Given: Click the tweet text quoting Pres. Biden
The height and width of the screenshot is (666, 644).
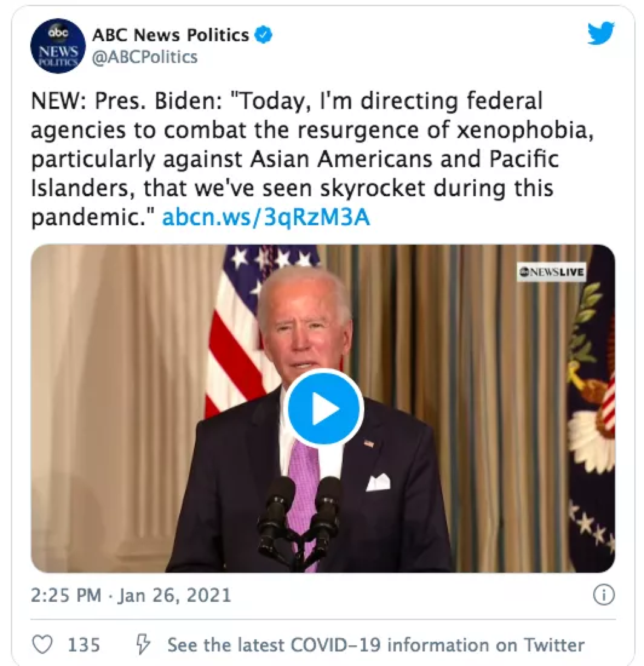Looking at the screenshot, I should (x=312, y=159).
